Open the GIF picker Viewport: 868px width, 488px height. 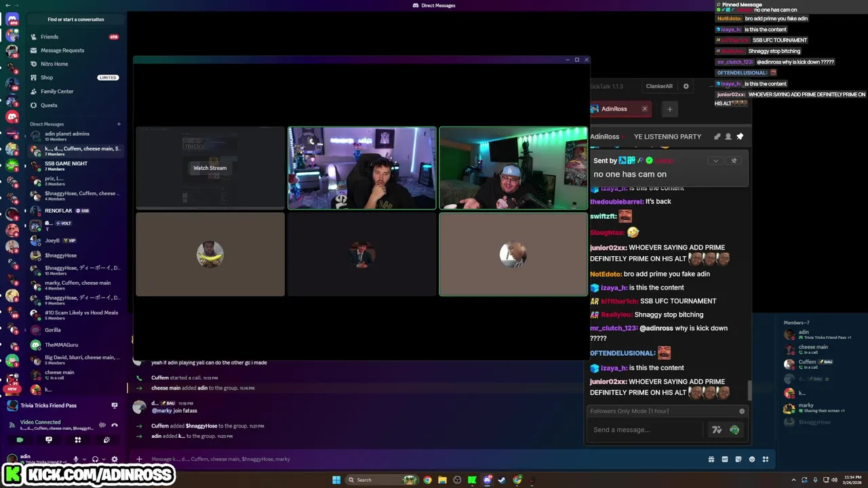725,459
